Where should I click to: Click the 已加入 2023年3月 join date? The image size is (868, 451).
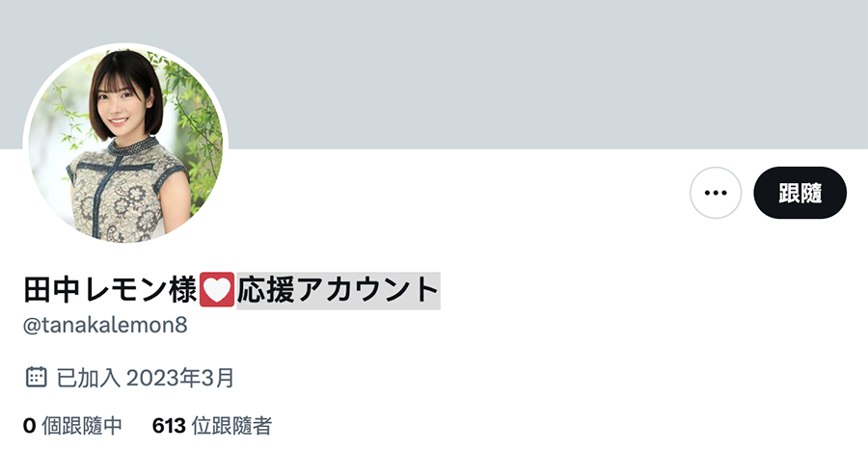click(x=145, y=378)
